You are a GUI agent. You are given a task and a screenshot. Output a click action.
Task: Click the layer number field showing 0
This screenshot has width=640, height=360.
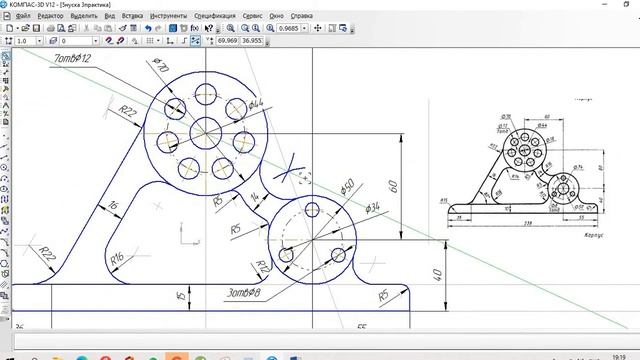[76, 41]
